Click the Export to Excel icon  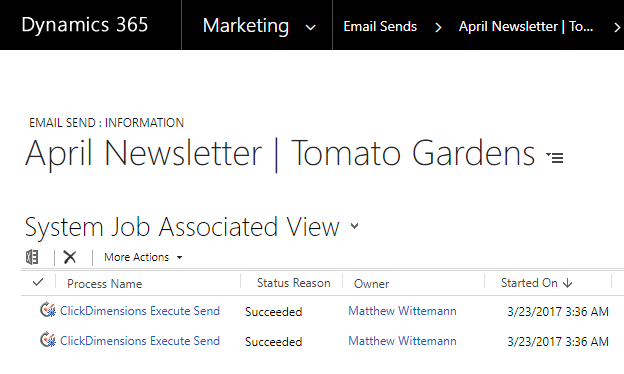32,257
